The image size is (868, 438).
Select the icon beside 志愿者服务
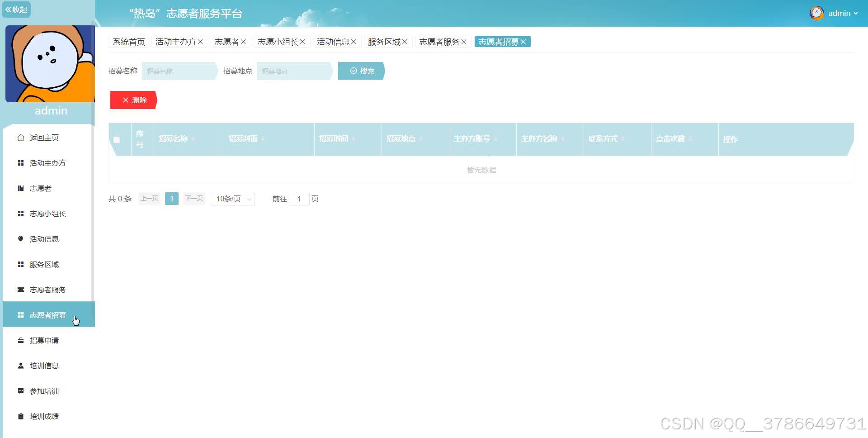click(20, 290)
